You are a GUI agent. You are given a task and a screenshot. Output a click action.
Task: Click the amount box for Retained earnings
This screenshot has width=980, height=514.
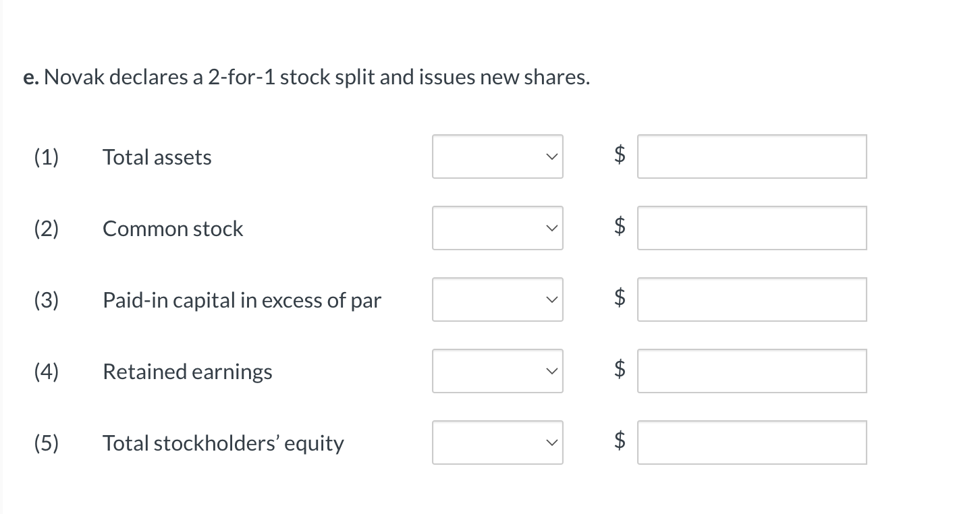pos(752,371)
